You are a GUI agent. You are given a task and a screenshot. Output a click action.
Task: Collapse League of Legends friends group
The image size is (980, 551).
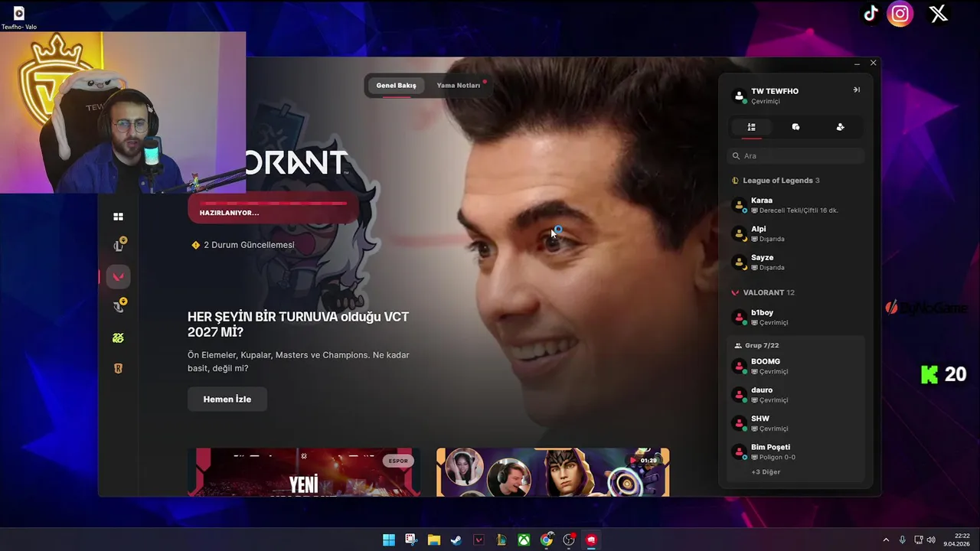(x=776, y=181)
